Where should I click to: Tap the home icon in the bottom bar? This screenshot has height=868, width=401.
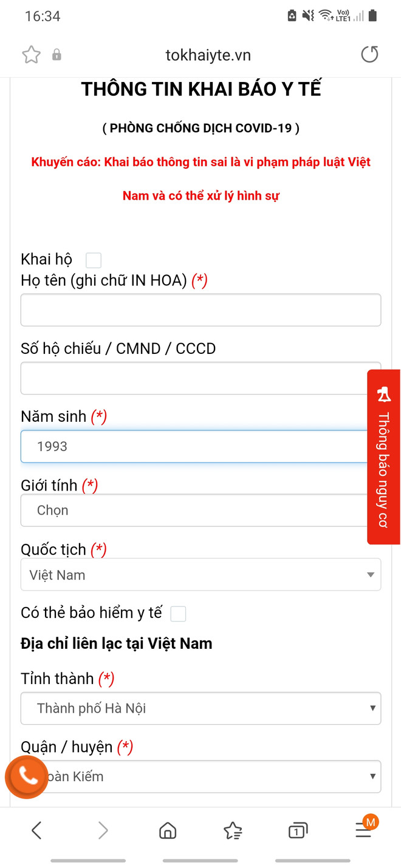tap(168, 830)
